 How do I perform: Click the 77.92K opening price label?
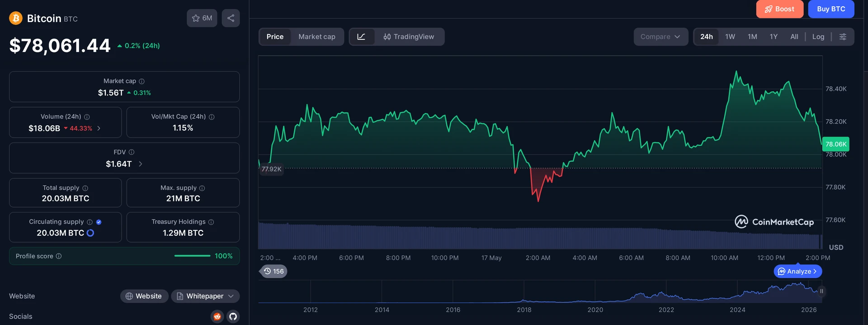click(271, 169)
